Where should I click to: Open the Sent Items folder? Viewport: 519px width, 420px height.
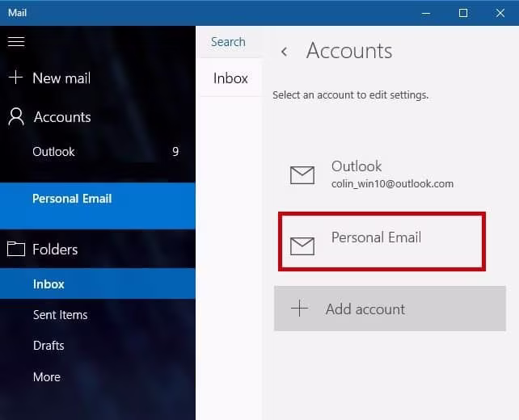[61, 314]
